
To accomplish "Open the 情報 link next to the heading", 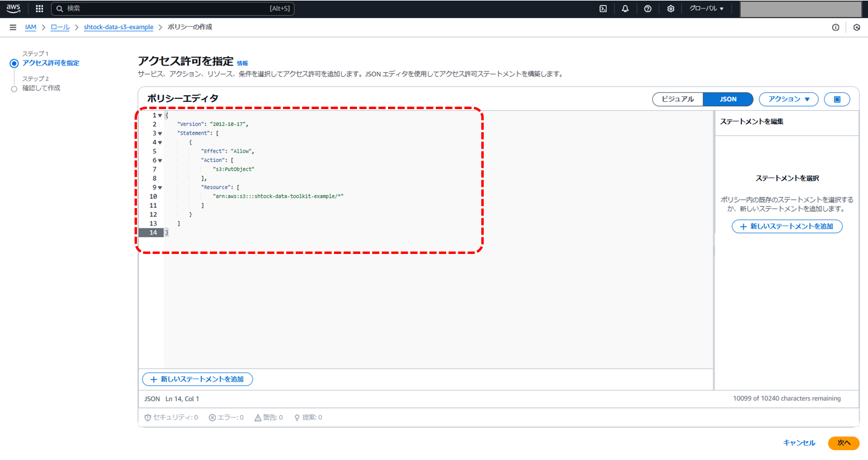I will (x=242, y=63).
